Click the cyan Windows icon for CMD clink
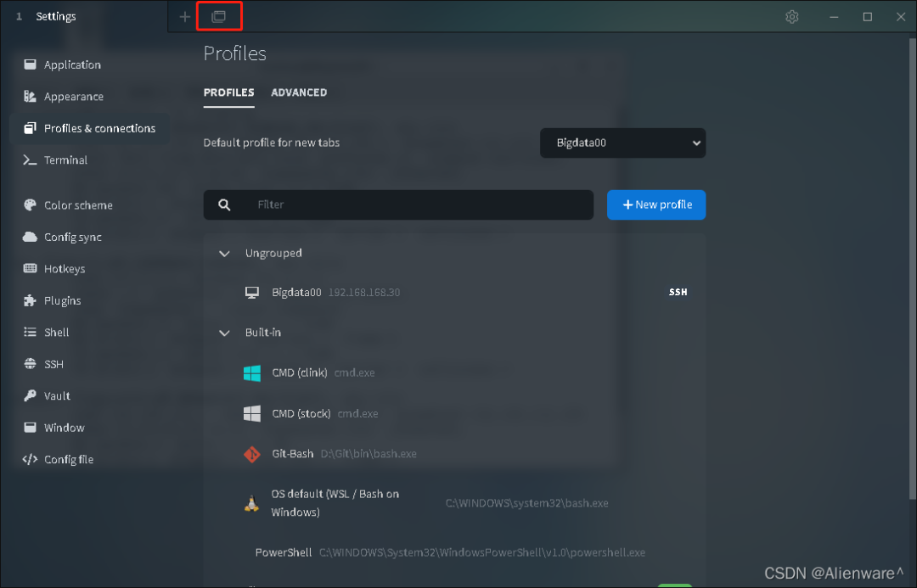The image size is (917, 588). [x=252, y=372]
